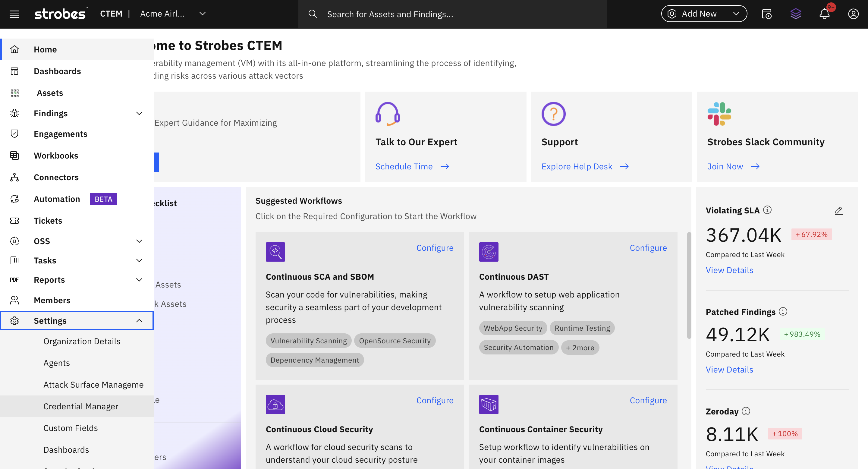Open the Add New dropdown
868x469 pixels.
click(704, 14)
